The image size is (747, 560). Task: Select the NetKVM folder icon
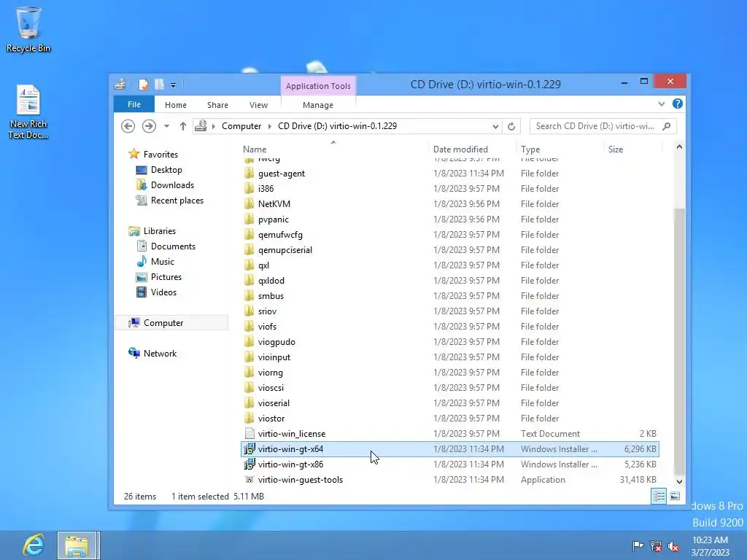249,204
